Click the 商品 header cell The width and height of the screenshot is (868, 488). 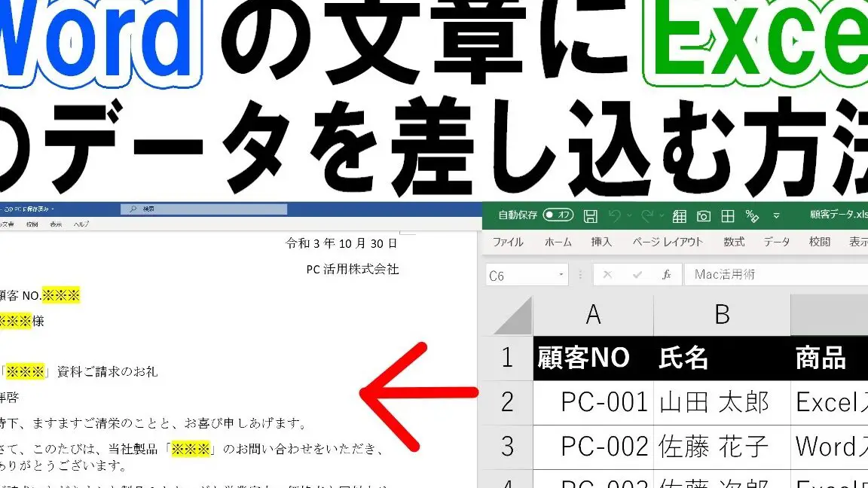[x=830, y=358]
